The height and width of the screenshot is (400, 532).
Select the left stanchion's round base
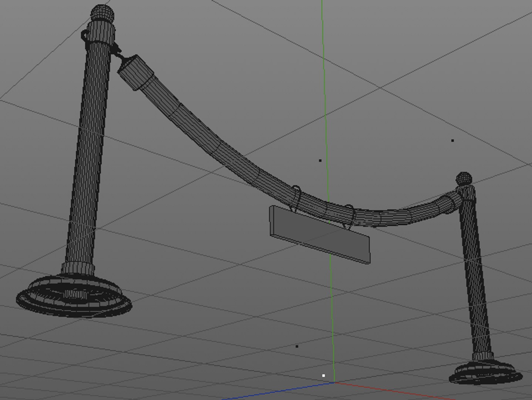tap(74, 296)
